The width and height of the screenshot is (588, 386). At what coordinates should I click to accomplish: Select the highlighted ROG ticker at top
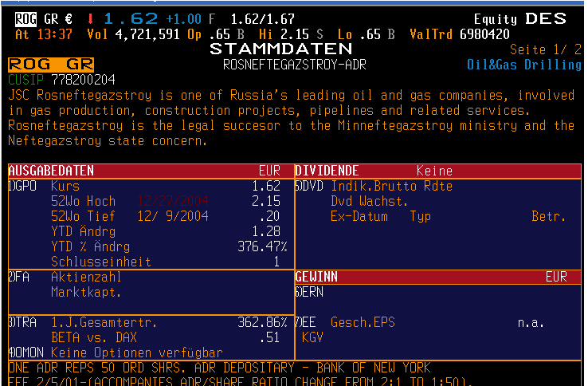tap(25, 19)
